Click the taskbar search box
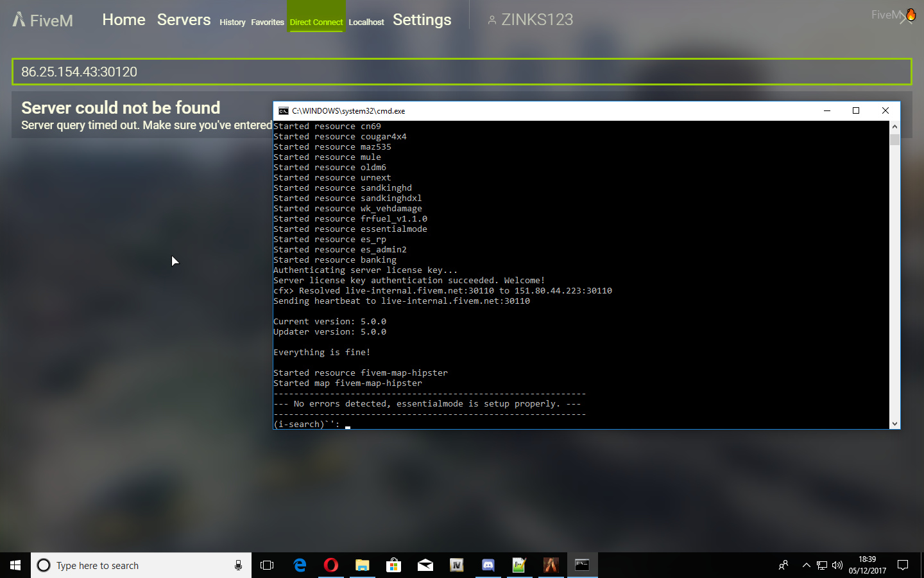 [141, 565]
